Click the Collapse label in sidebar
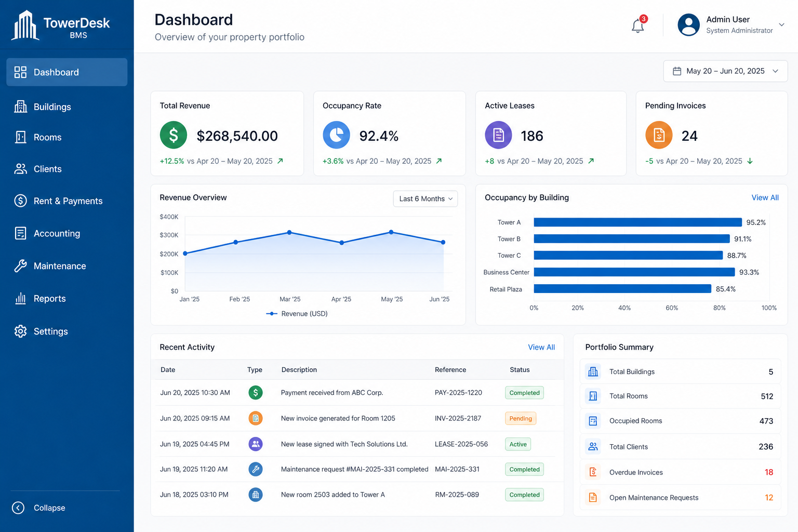Screen dimensions: 798x532 (49, 508)
